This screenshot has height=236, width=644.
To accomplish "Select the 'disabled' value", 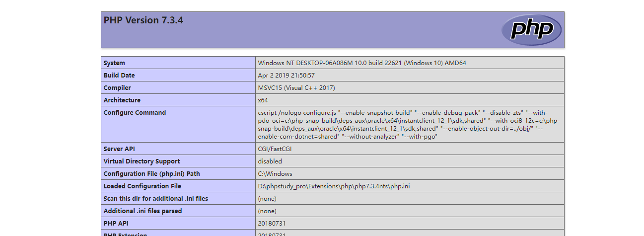I will [x=270, y=161].
